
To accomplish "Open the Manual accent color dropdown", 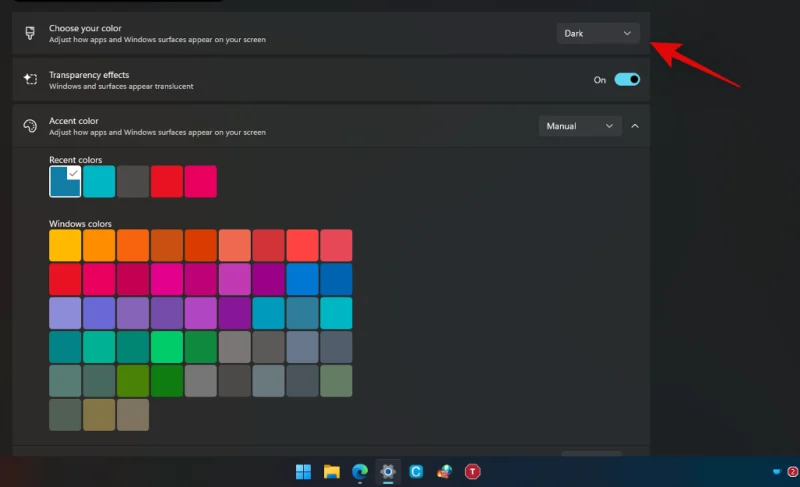I will pos(580,126).
